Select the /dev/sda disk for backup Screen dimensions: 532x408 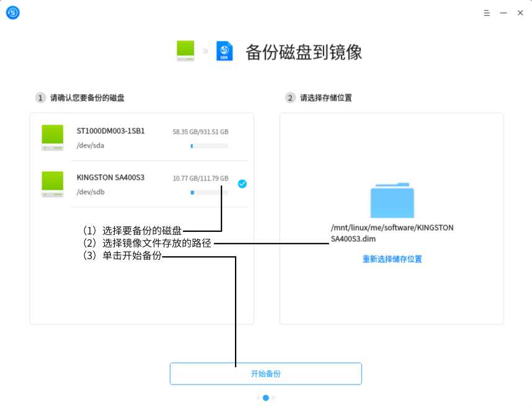click(x=141, y=138)
